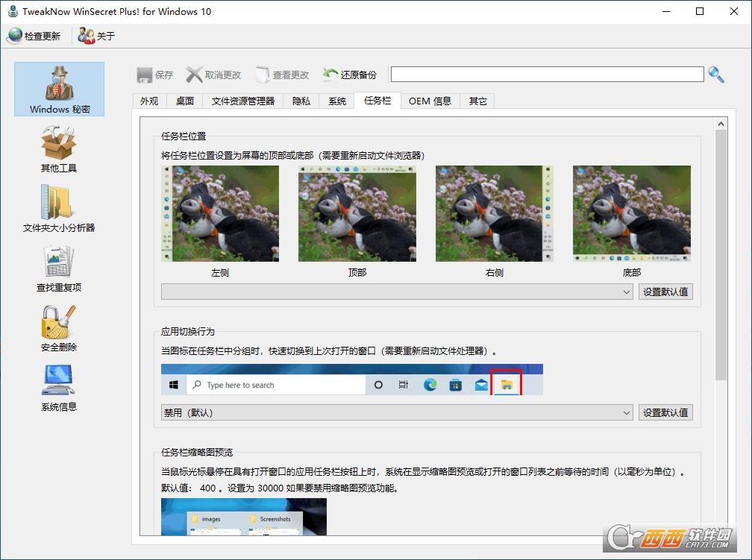This screenshot has width=752, height=560.
Task: Click the app switching taskbar preview image
Action: tap(352, 380)
